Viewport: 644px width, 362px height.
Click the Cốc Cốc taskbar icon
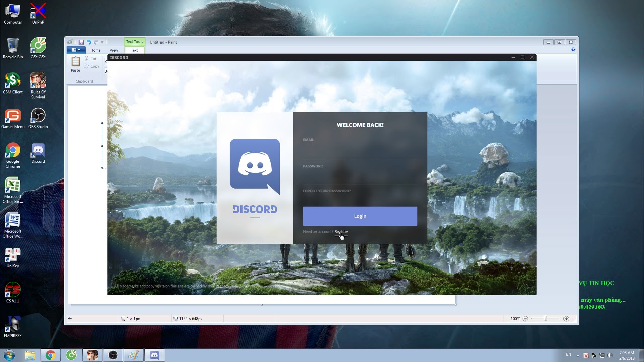(x=71, y=355)
